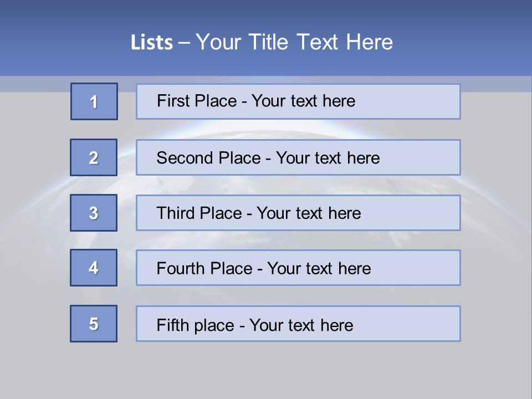This screenshot has height=399, width=532.
Task: Click 'Your text here' in Third Place row
Action: (309, 213)
